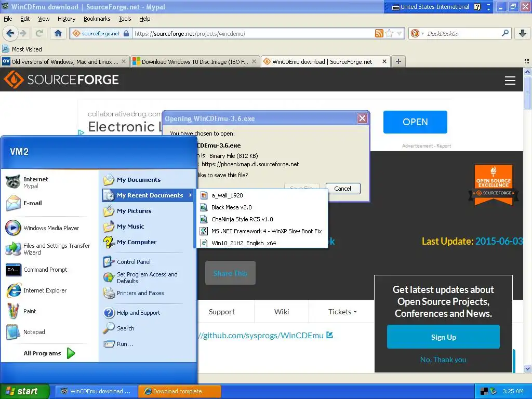
Task: Go to the browser Home page icon
Action: coord(58,33)
